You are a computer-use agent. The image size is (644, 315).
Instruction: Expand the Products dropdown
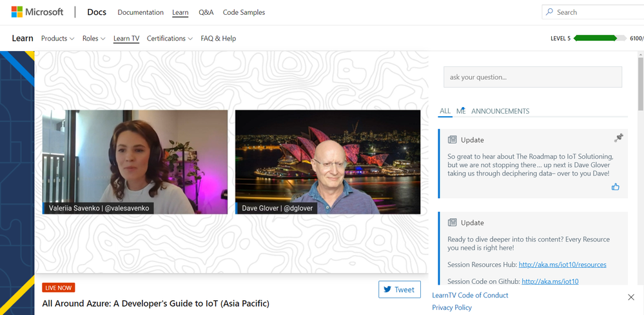click(x=57, y=38)
